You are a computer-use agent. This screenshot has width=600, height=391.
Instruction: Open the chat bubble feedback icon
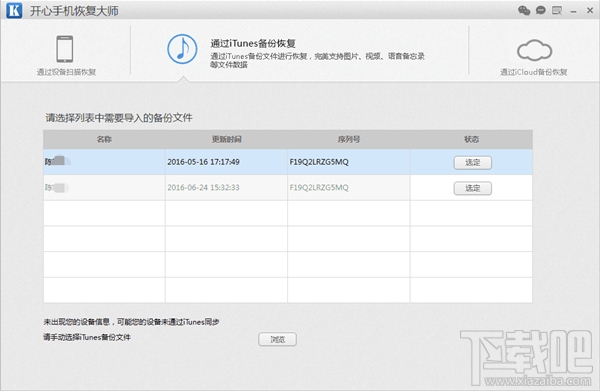pos(540,10)
